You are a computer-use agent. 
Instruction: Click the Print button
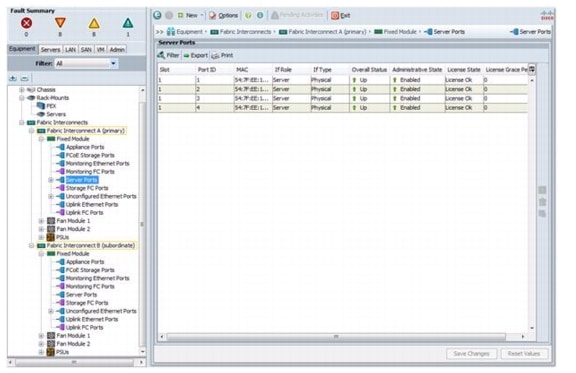222,55
